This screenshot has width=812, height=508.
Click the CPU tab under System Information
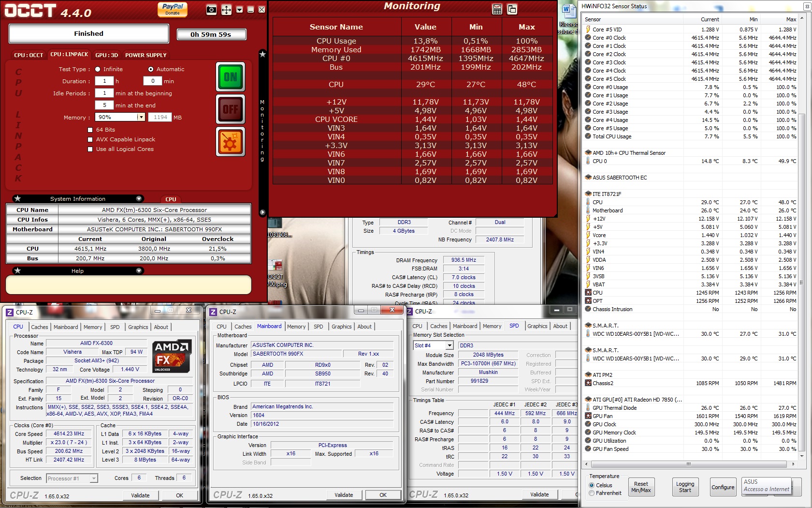pos(171,199)
